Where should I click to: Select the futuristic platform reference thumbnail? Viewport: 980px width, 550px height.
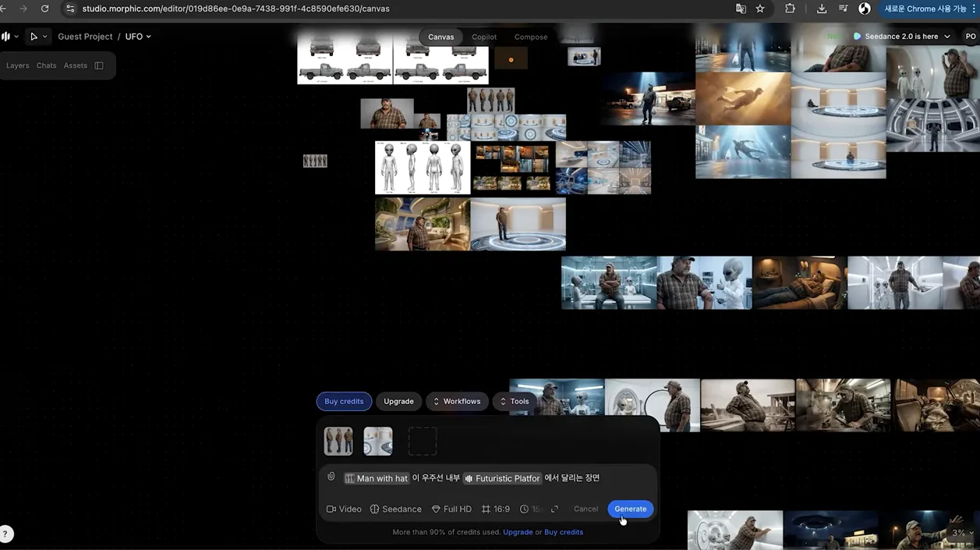click(378, 442)
